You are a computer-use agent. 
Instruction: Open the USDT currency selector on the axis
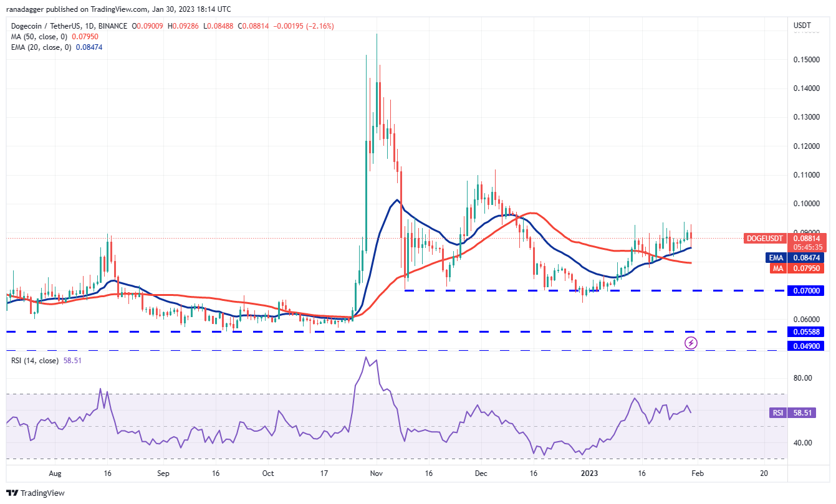(x=802, y=26)
